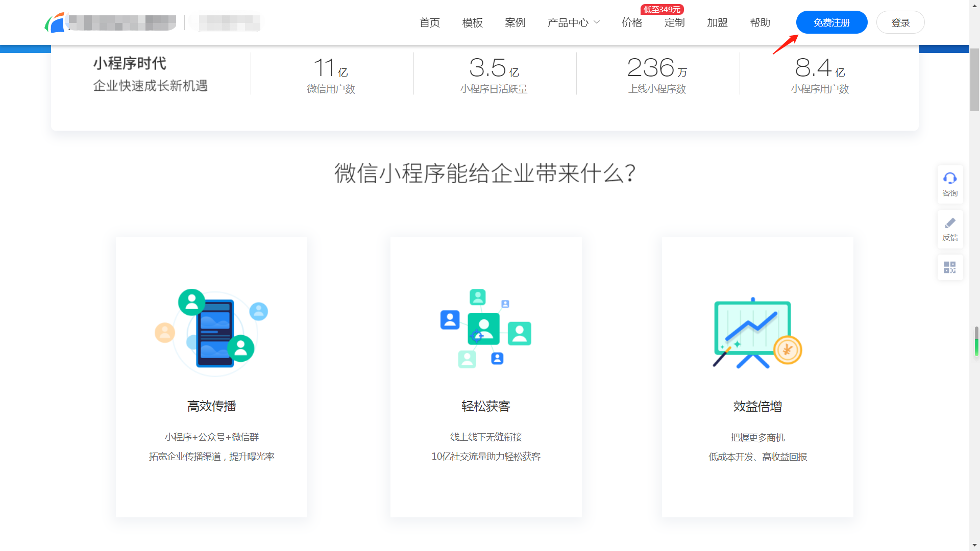Click the 登录 button
The height and width of the screenshot is (551, 980).
coord(900,22)
